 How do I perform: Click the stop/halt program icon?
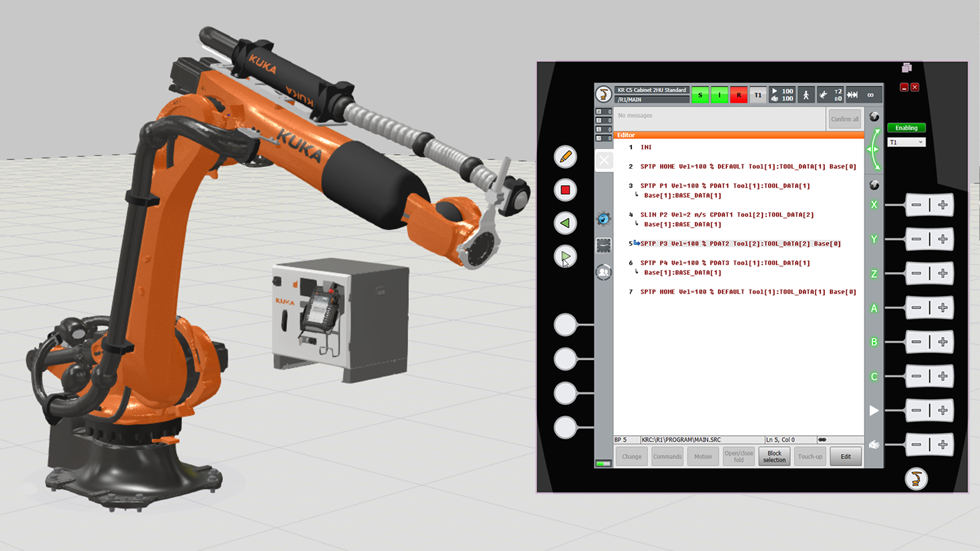point(566,190)
